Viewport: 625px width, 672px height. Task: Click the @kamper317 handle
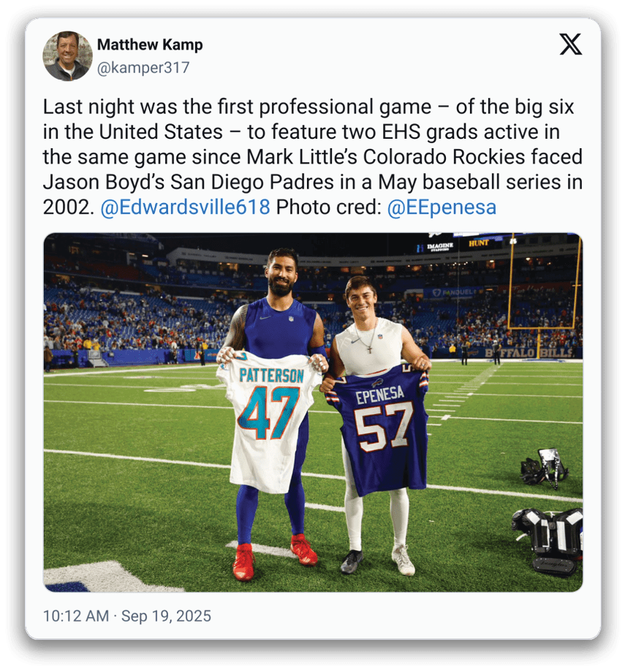143,68
